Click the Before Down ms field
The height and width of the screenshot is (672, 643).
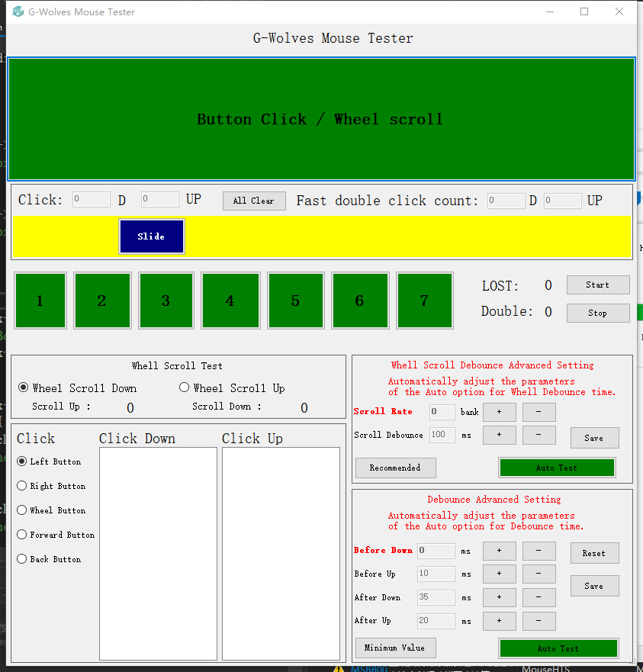pos(436,551)
